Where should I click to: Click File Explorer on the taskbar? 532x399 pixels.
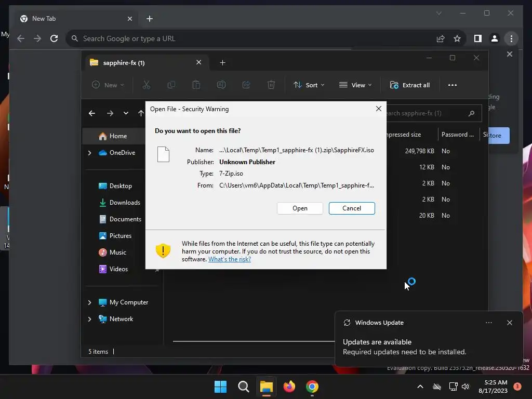tap(267, 387)
